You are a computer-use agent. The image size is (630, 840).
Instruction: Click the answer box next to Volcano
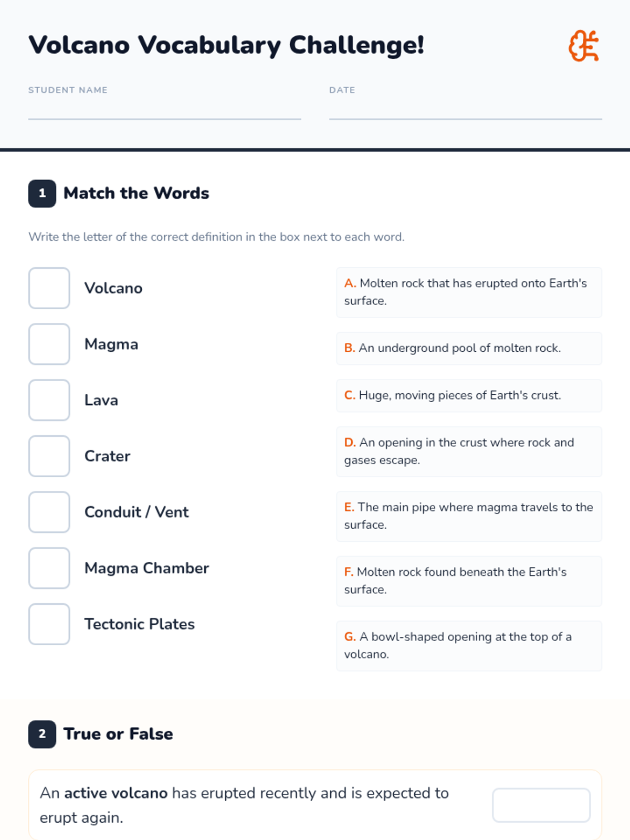[49, 288]
